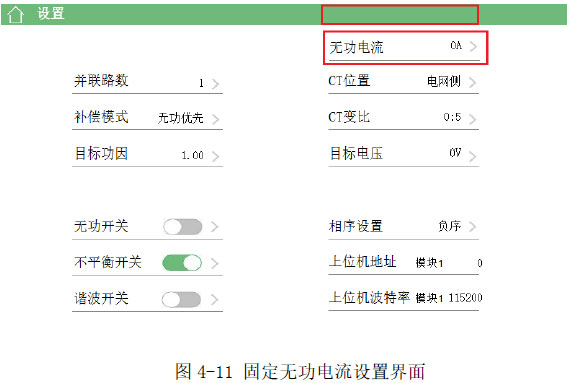The height and width of the screenshot is (383, 567).
Task: Click the CT变比 row arrow
Action: [x=472, y=119]
